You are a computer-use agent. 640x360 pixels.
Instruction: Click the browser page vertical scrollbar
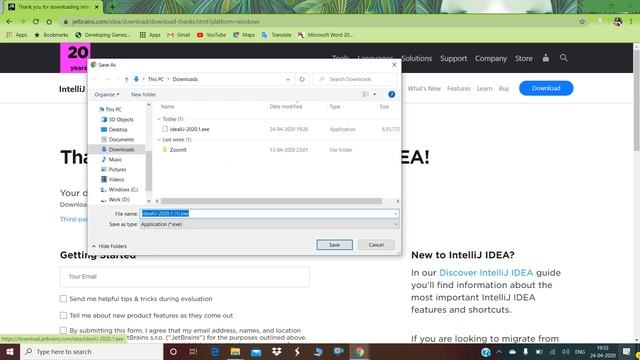point(637,100)
